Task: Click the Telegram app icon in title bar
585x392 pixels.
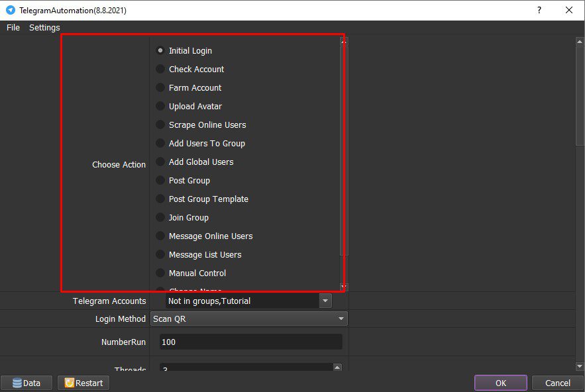Action: (x=11, y=10)
